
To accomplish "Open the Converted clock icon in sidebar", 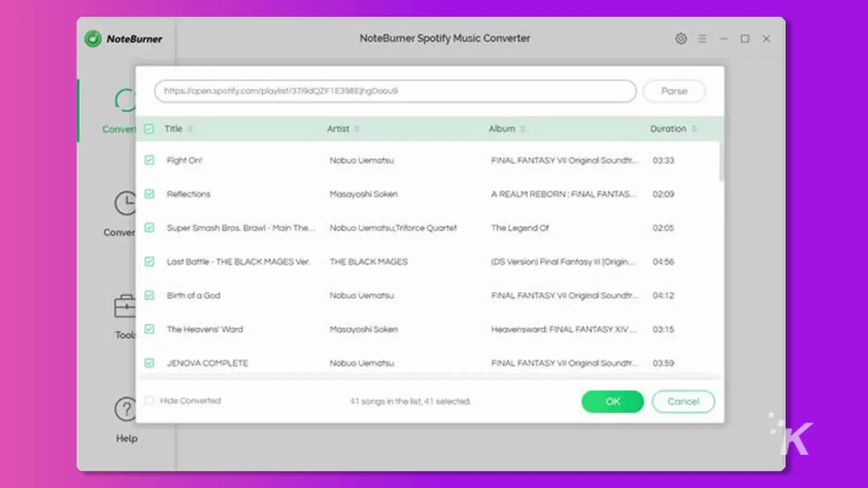I will [125, 204].
